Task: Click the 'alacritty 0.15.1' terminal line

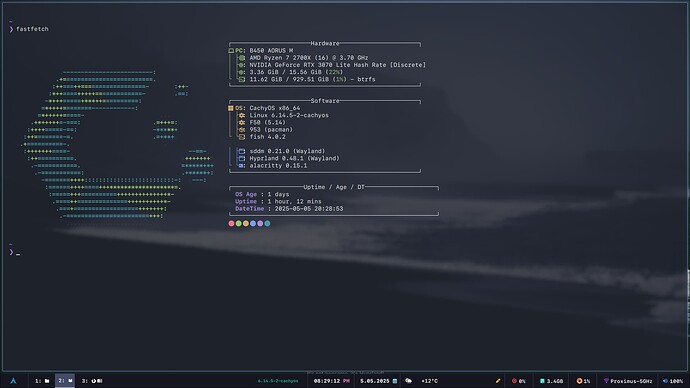Action: [273, 166]
